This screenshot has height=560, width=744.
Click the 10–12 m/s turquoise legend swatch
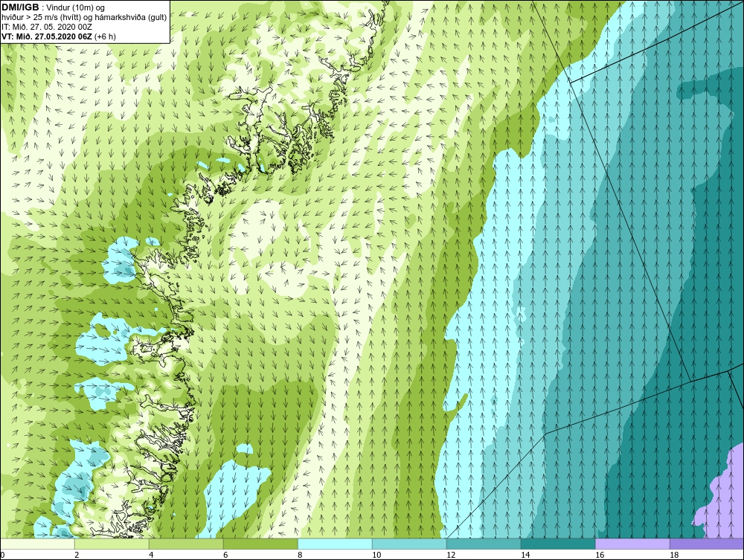409,544
